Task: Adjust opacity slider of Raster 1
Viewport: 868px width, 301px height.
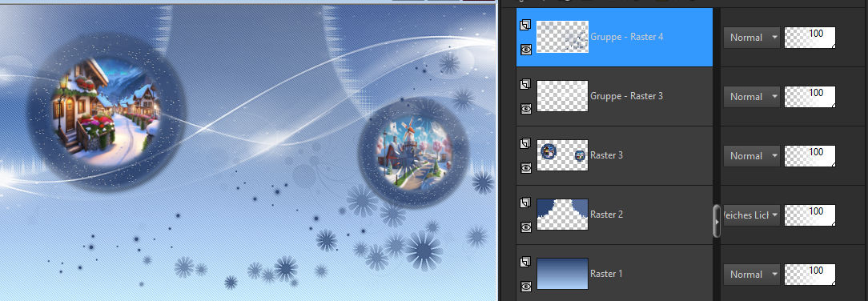Action: pyautogui.click(x=810, y=275)
